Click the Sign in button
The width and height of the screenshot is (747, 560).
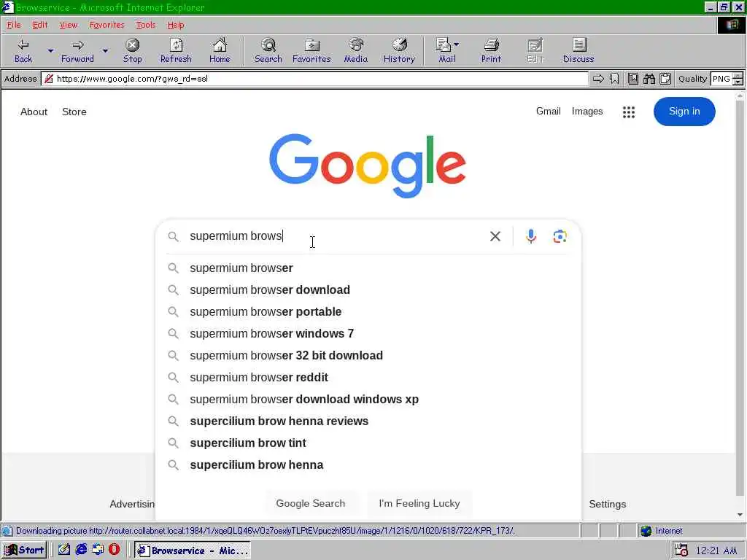[x=684, y=112]
